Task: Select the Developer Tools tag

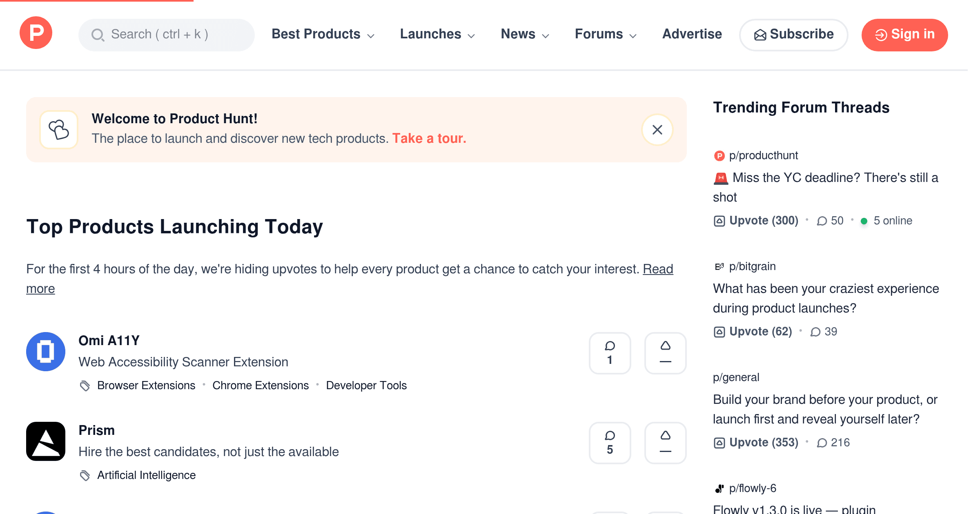Action: [366, 385]
